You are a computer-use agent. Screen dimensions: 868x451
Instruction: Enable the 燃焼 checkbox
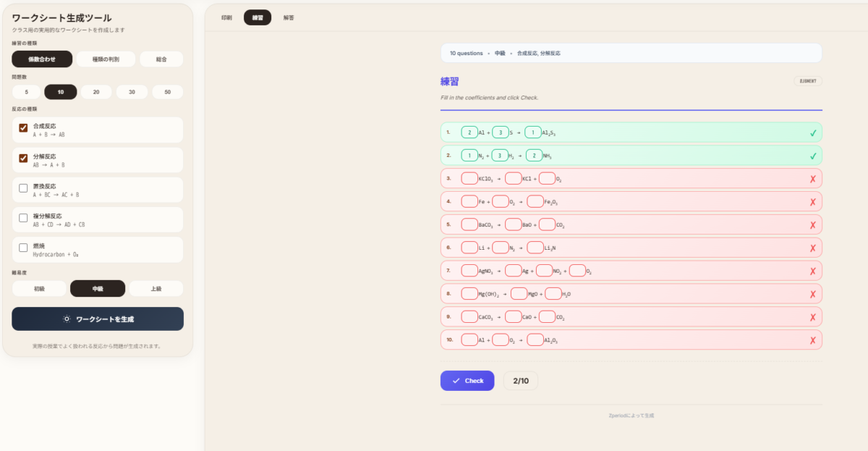(x=23, y=248)
